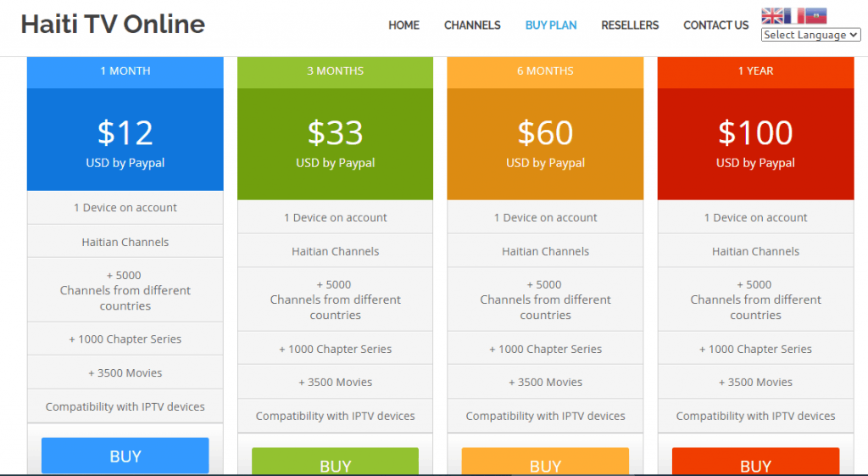Click '+ 3500 Movies' in 1 MONTH plan

[125, 373]
